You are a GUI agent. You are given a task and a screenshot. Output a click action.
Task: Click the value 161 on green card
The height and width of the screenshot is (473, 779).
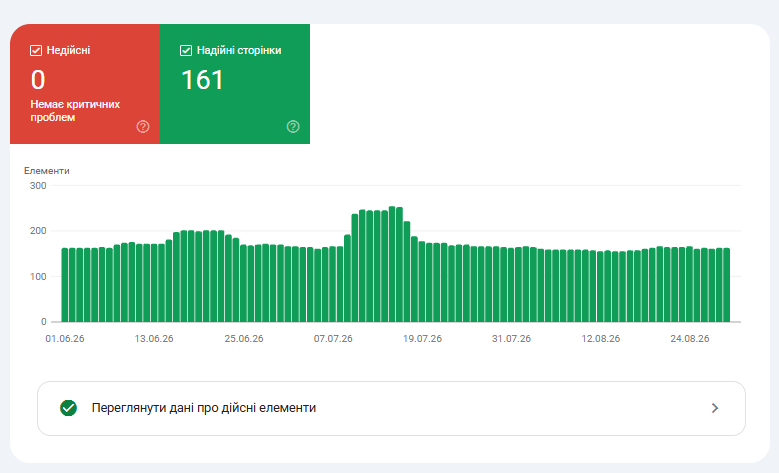click(x=202, y=80)
